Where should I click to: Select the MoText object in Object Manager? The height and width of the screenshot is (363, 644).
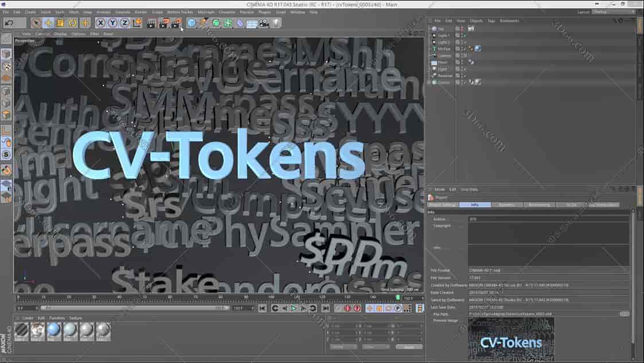coord(442,48)
